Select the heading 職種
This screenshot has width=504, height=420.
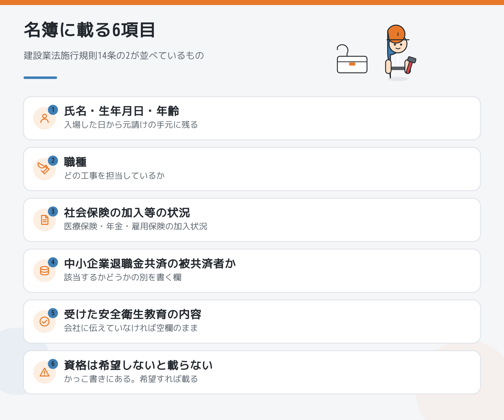[x=75, y=162]
